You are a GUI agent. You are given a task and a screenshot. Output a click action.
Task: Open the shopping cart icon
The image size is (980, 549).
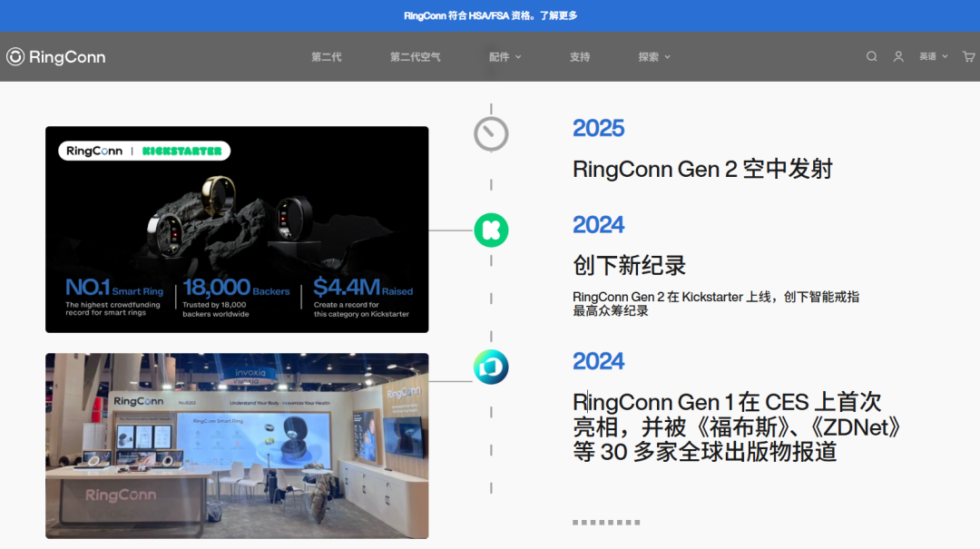pos(969,56)
